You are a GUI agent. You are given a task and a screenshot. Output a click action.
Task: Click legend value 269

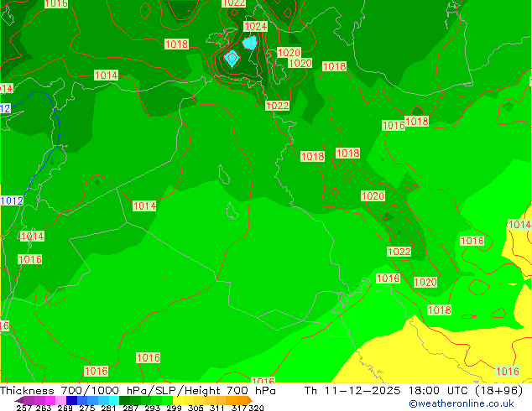coord(65,408)
